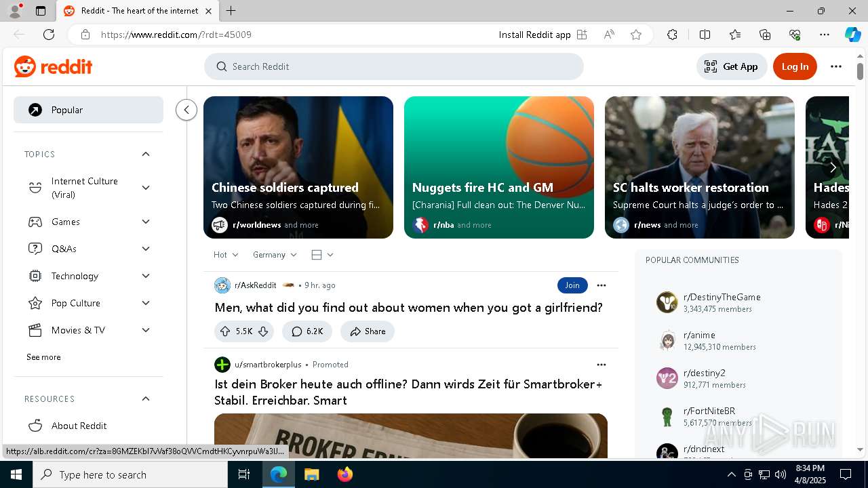Expand the Q&As topic

[146, 249]
